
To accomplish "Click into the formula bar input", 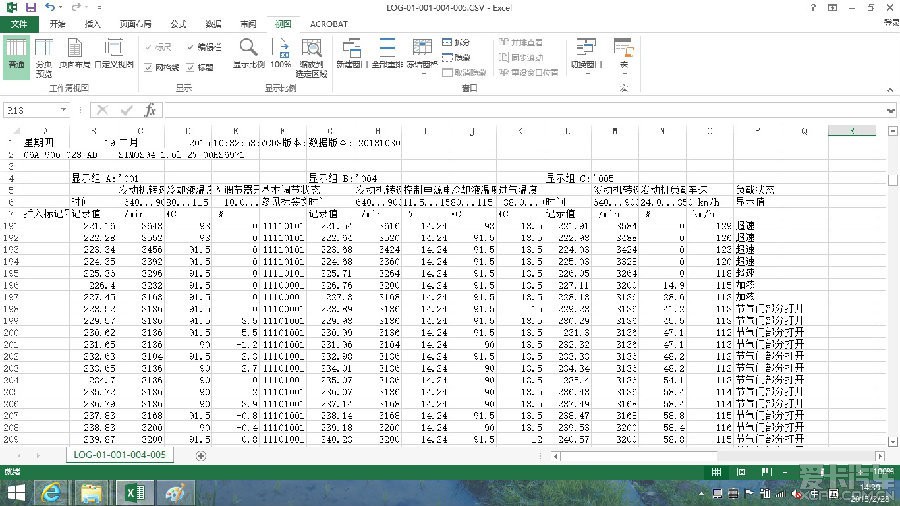I will [x=525, y=110].
